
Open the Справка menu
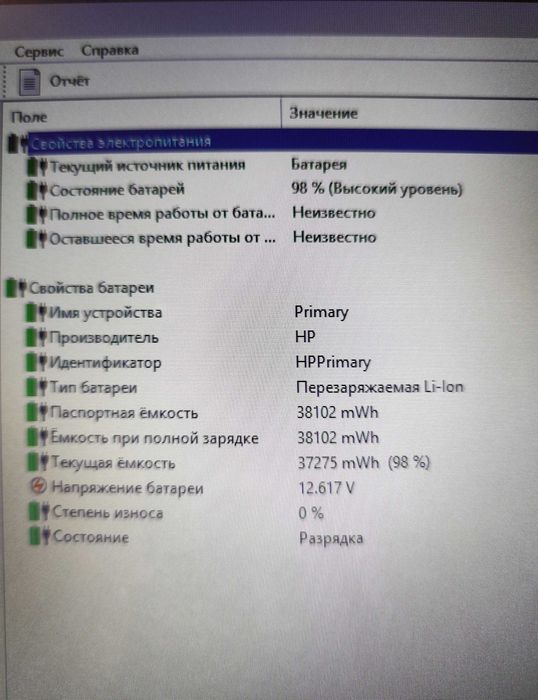(x=110, y=50)
